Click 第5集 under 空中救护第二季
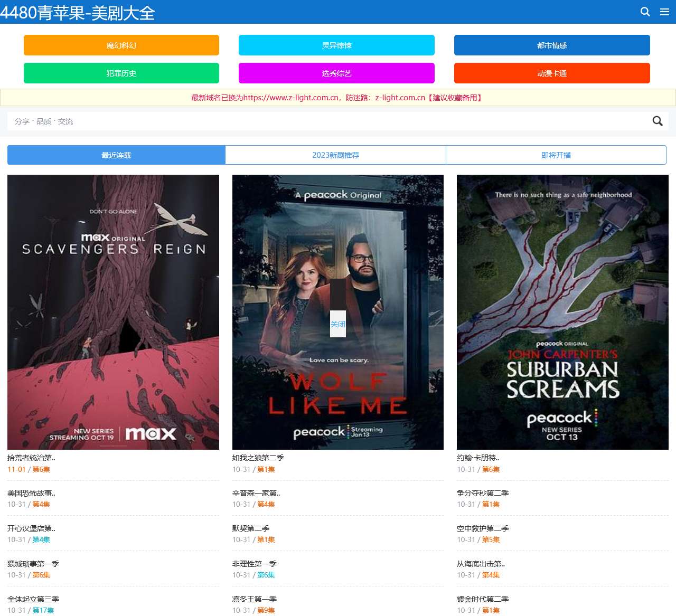Image resolution: width=676 pixels, height=616 pixels. point(491,539)
